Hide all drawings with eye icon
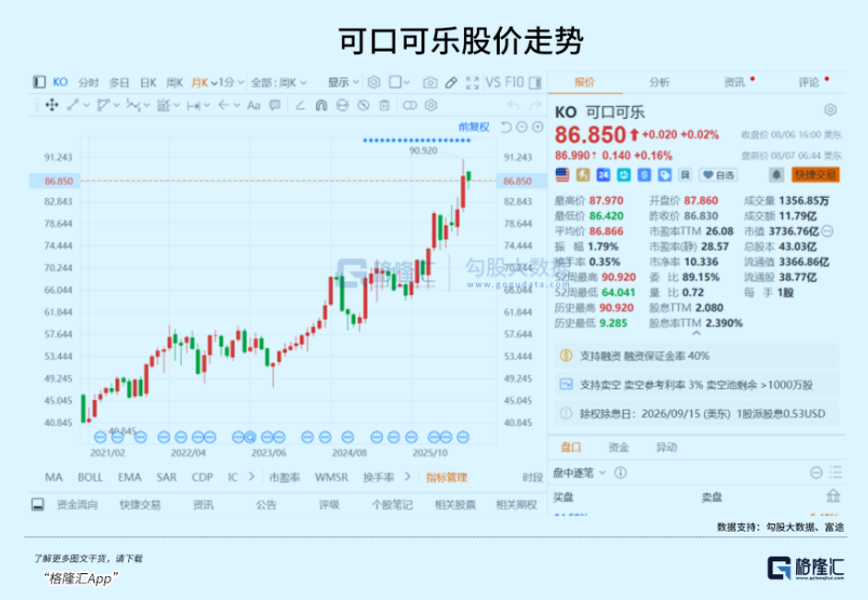Screen dimensions: 868x600 (x=363, y=105)
